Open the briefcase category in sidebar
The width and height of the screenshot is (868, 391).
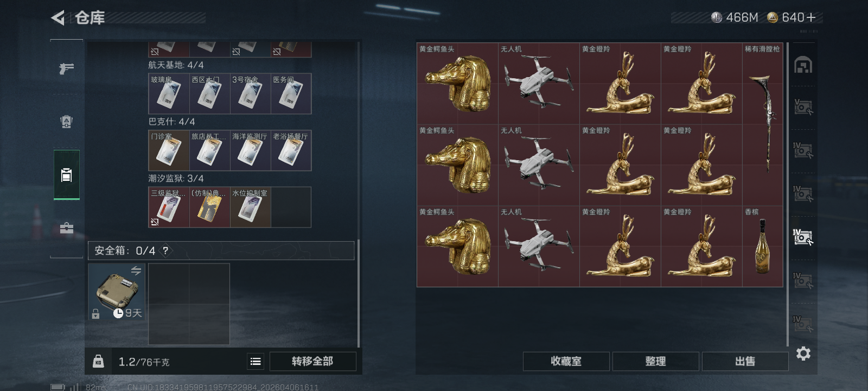[x=66, y=228]
